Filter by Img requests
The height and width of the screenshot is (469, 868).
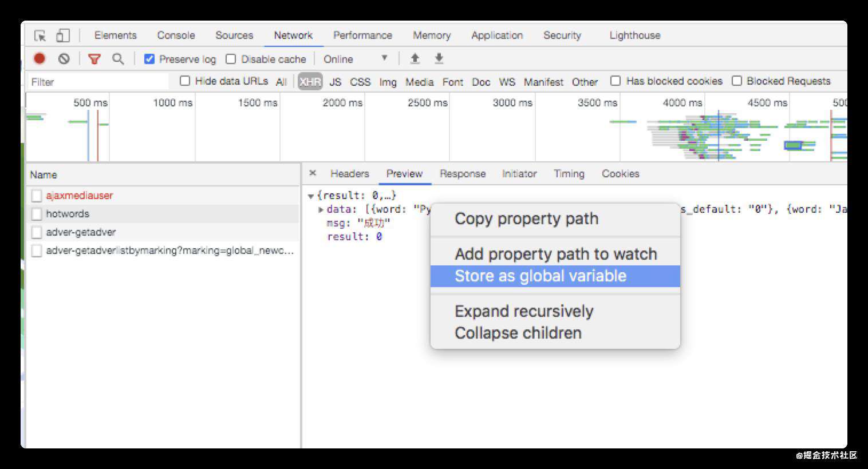pyautogui.click(x=388, y=82)
